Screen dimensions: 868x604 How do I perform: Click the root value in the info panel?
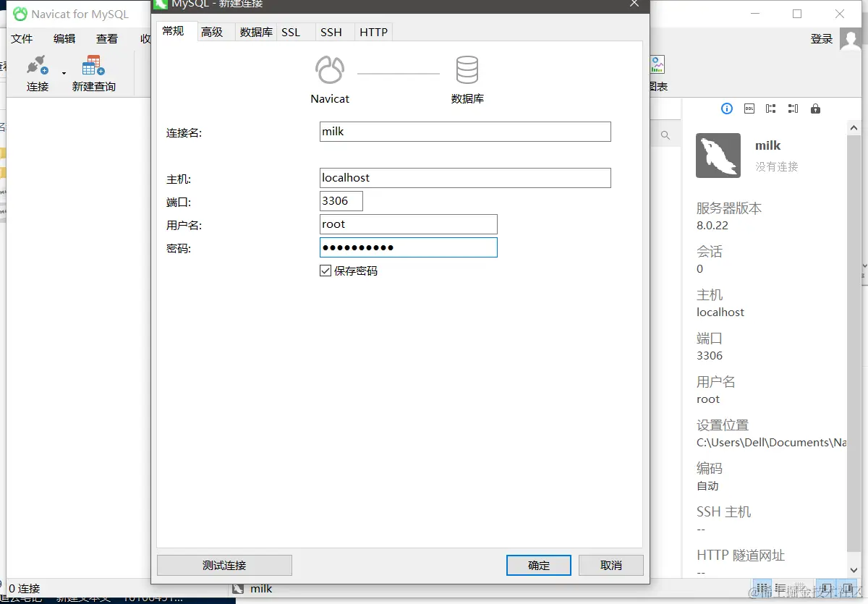708,399
